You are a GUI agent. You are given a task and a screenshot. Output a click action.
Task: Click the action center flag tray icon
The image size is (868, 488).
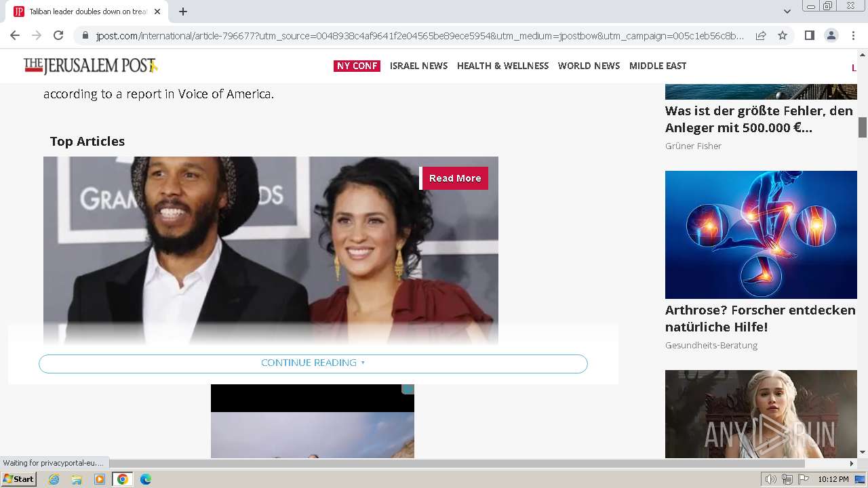tap(804, 479)
